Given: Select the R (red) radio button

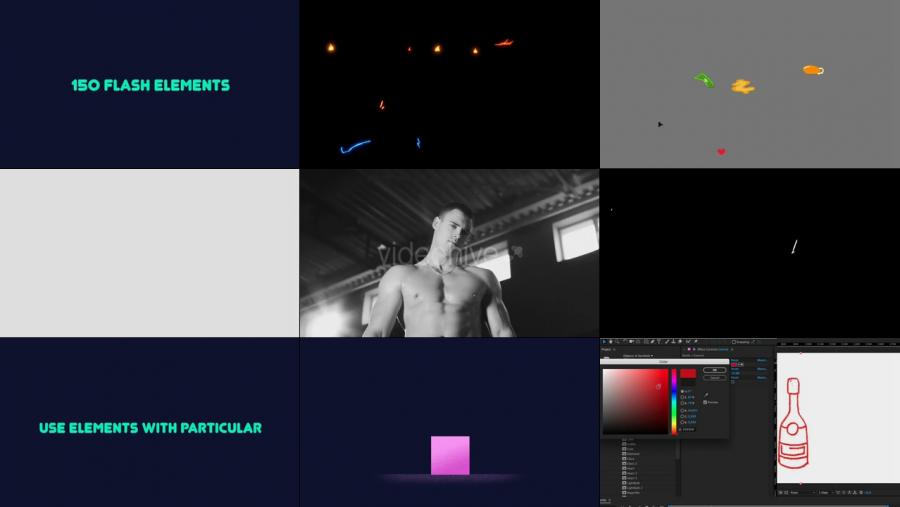Looking at the screenshot, I should (682, 410).
